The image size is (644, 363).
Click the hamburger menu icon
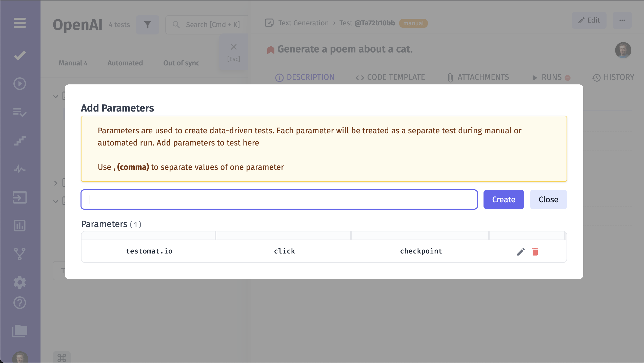click(x=19, y=23)
